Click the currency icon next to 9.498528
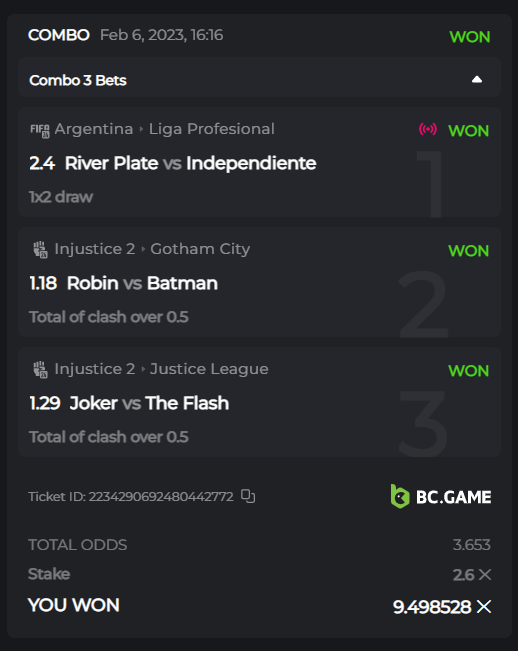This screenshot has width=518, height=651. (x=484, y=607)
